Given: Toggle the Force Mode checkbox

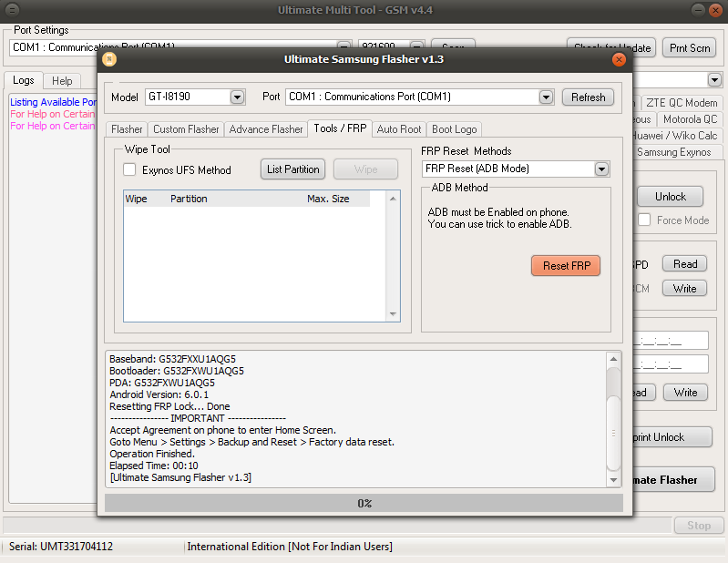Looking at the screenshot, I should tap(644, 220).
